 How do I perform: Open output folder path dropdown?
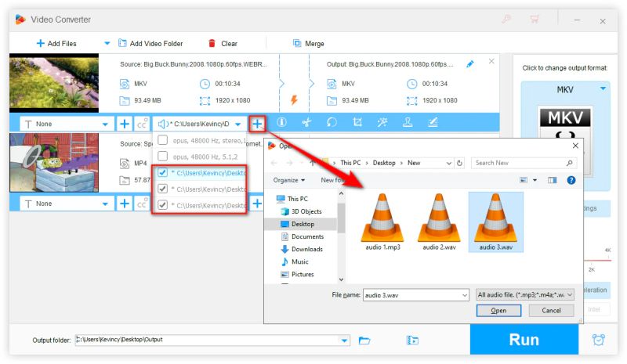(x=344, y=341)
